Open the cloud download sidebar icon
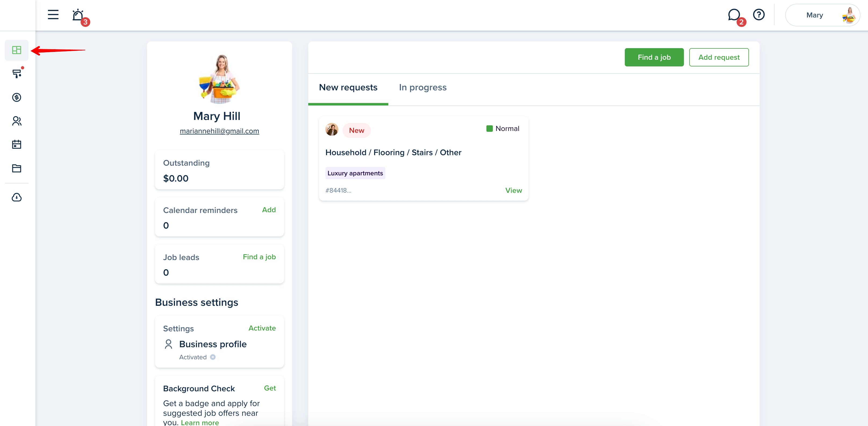The height and width of the screenshot is (426, 868). tap(16, 197)
